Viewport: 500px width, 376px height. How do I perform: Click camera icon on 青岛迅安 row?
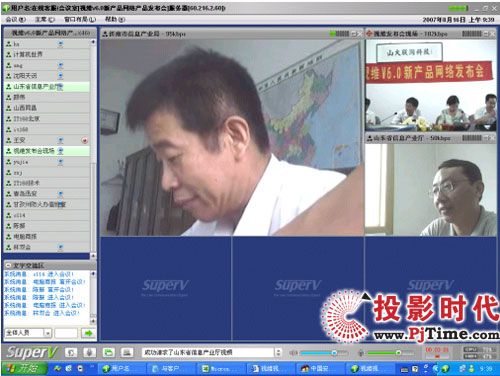tap(60, 194)
